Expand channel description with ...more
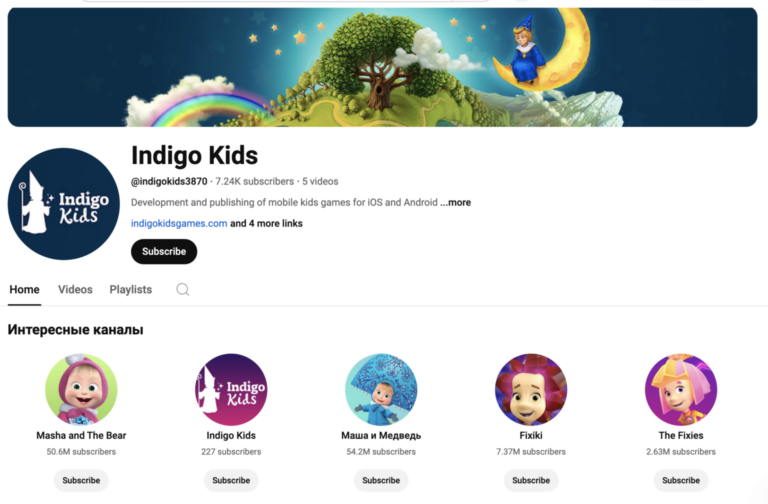768x504 pixels. click(456, 202)
